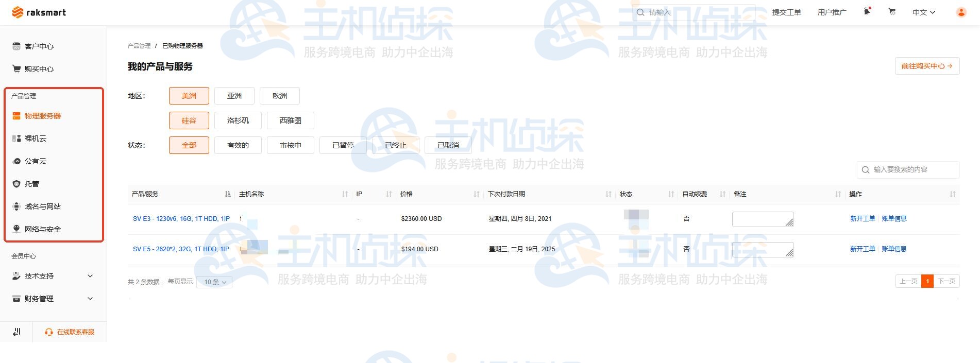Click the remark box for SV E3 row
980x363 pixels.
[x=763, y=219]
